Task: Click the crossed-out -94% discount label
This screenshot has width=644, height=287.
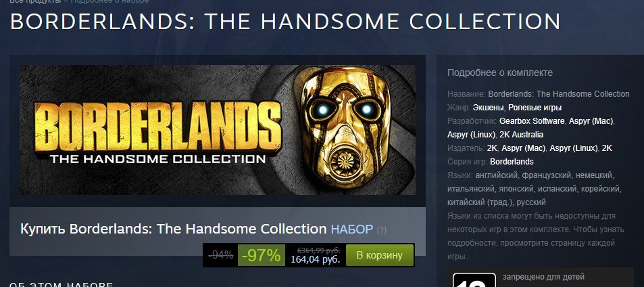Action: (220, 255)
